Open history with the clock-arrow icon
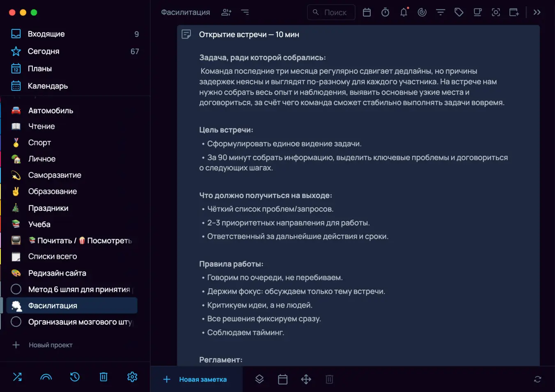Image resolution: width=555 pixels, height=392 pixels. click(74, 377)
